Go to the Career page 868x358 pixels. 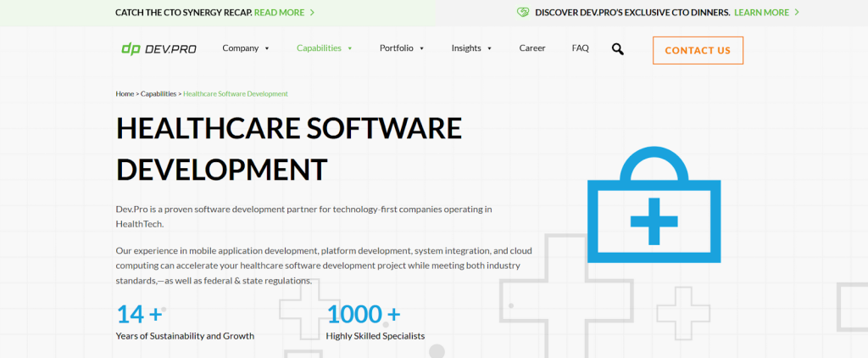click(x=532, y=48)
